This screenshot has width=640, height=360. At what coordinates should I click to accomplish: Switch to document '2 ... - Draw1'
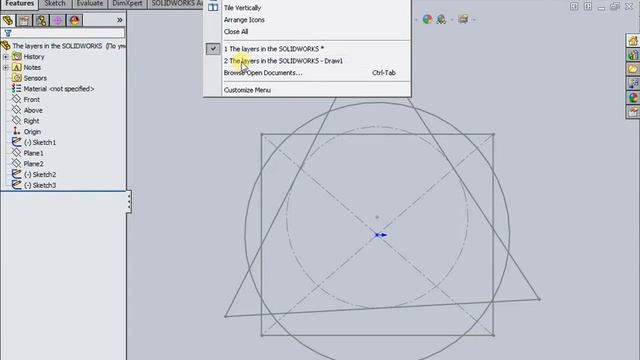click(x=283, y=61)
